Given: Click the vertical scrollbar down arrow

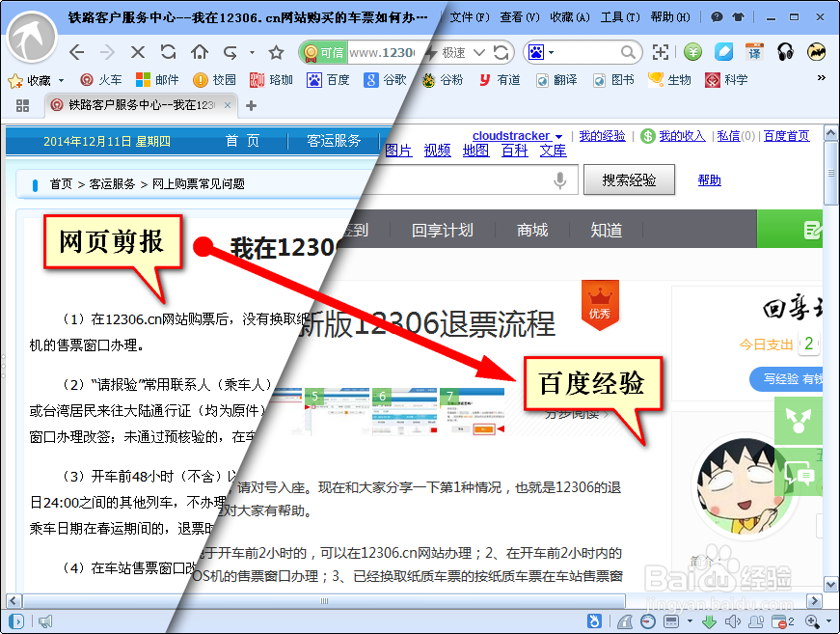Looking at the screenshot, I should pos(831,585).
